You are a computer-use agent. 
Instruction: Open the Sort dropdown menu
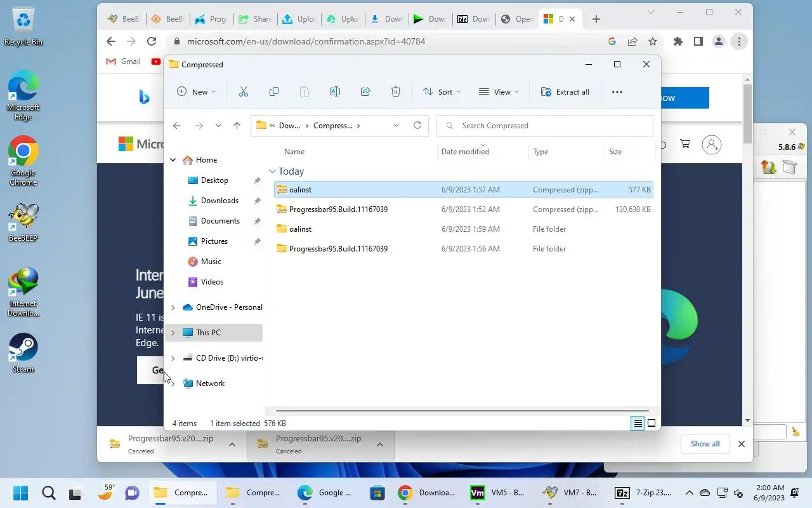(x=442, y=92)
